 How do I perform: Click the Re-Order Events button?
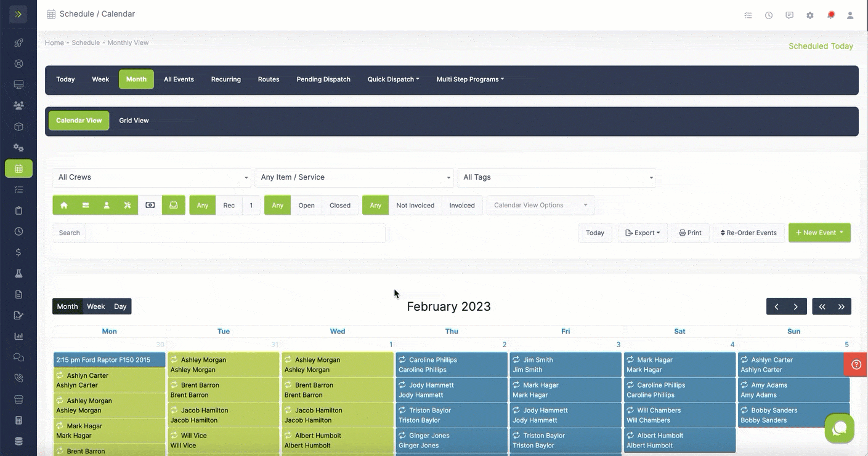point(748,233)
